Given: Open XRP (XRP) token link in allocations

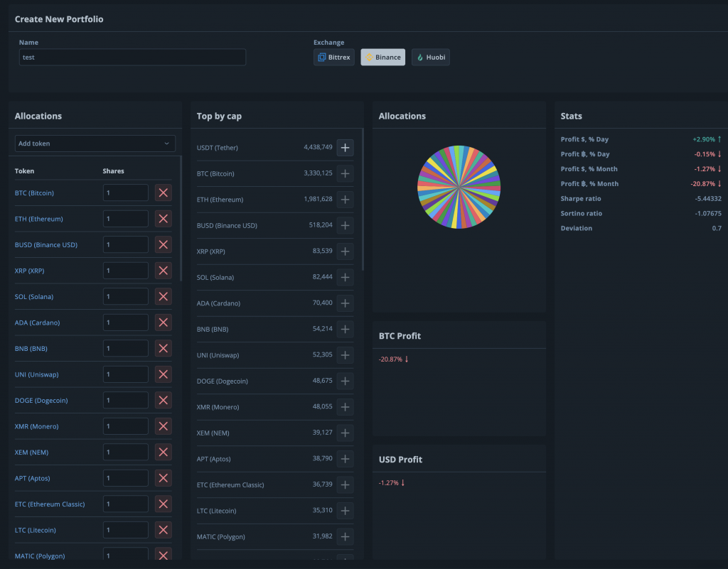Looking at the screenshot, I should pos(29,271).
